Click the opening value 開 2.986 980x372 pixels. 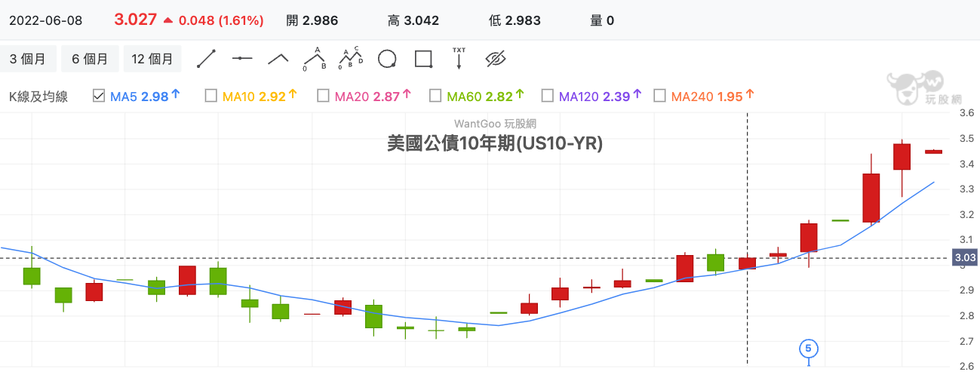point(312,20)
